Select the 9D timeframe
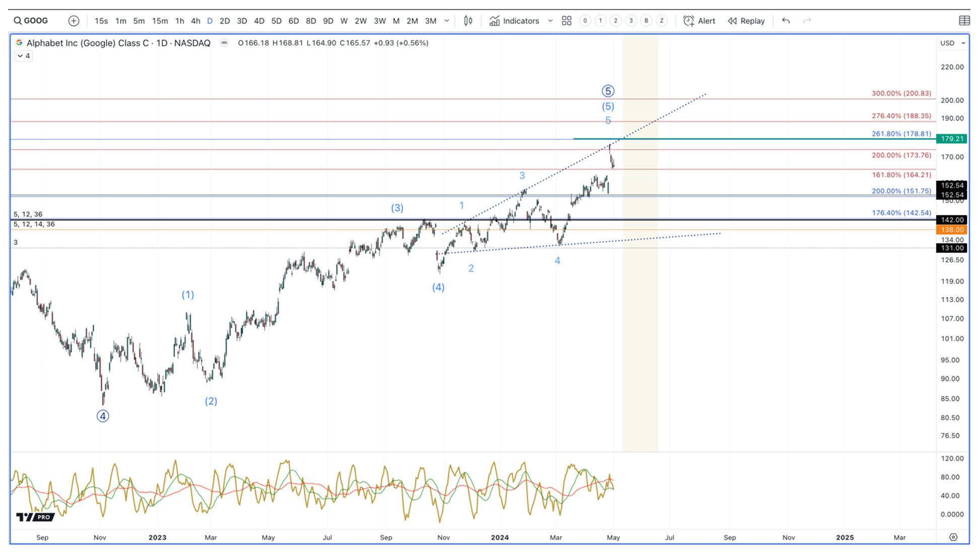This screenshot has height=555, width=980. [x=328, y=21]
